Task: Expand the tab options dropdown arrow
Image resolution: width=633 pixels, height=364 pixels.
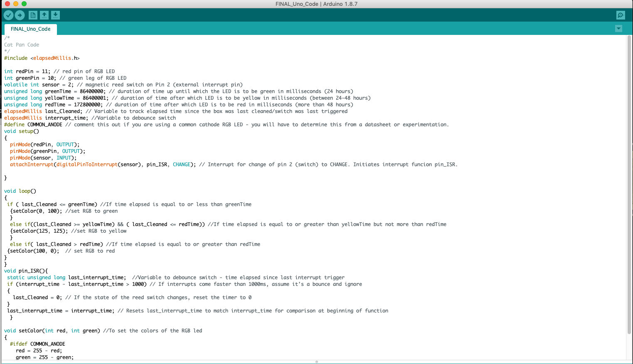Action: (x=618, y=29)
